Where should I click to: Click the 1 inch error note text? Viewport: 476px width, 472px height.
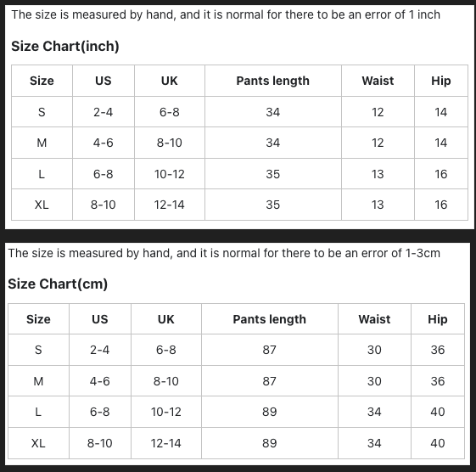[x=226, y=14]
